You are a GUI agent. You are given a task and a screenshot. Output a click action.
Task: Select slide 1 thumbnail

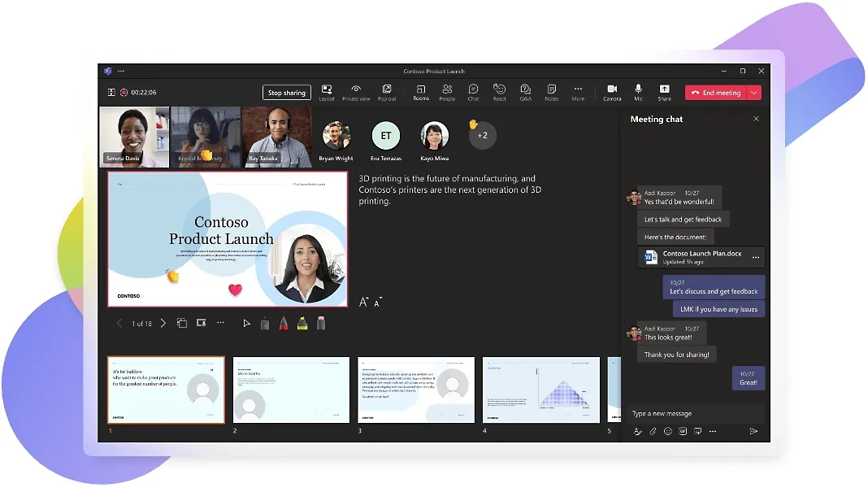166,390
